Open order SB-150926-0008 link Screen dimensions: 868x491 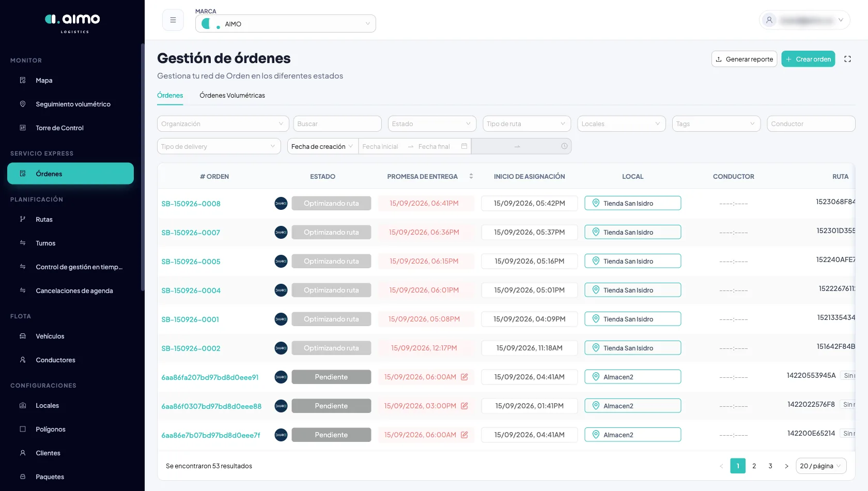[191, 204]
